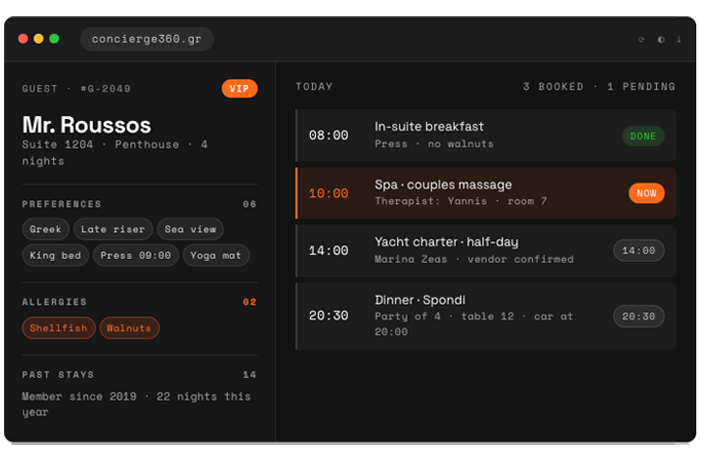The height and width of the screenshot is (460, 701).
Task: Click the PREFERENCES section heading
Action: (62, 204)
